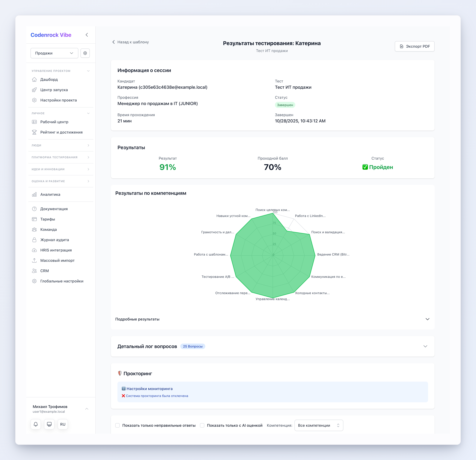The image size is (476, 460).
Task: Collapse the sidebar with the chevron icon
Action: pos(87,35)
